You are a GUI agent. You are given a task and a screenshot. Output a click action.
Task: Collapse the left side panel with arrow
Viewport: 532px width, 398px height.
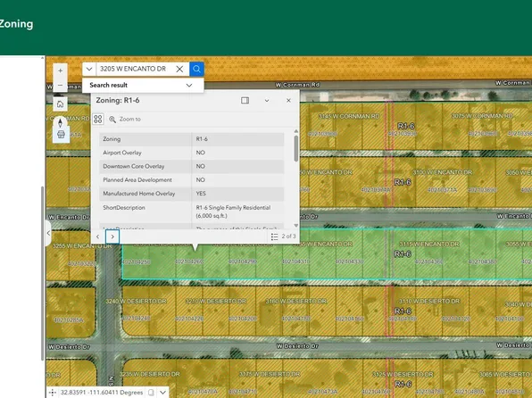[x=48, y=233]
